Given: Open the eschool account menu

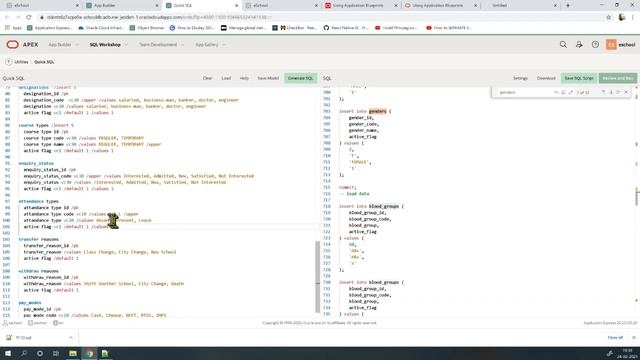Looking at the screenshot, I should click(621, 44).
